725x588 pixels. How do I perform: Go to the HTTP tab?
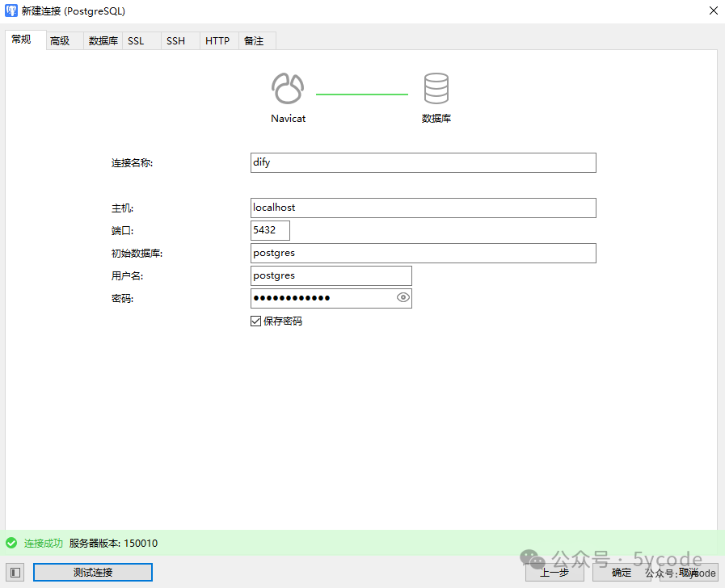point(217,41)
